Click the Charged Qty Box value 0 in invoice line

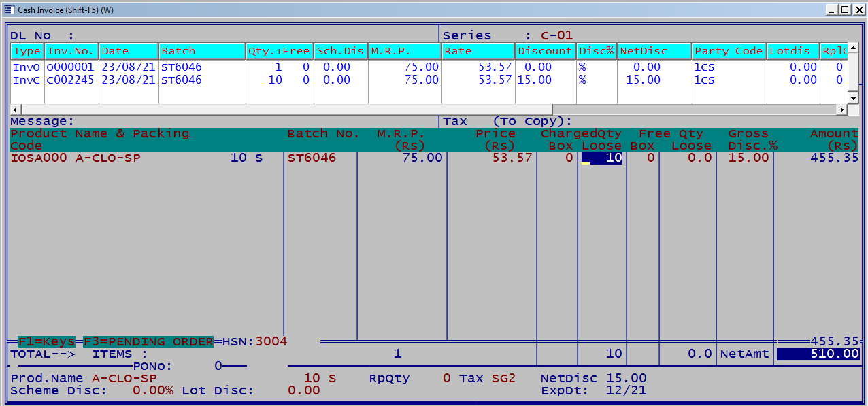569,158
